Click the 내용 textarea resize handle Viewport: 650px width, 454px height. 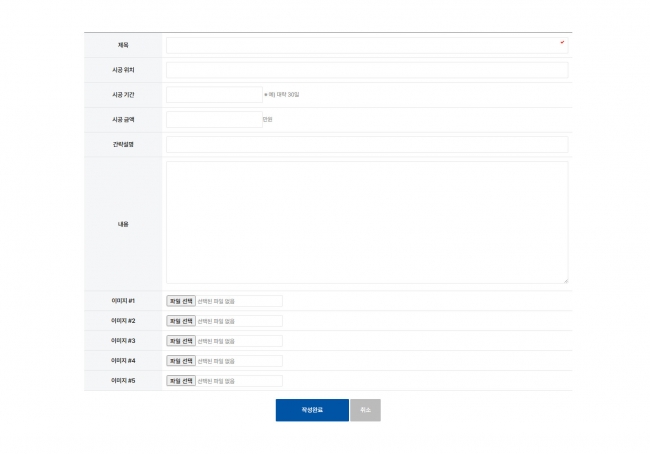pyautogui.click(x=565, y=281)
